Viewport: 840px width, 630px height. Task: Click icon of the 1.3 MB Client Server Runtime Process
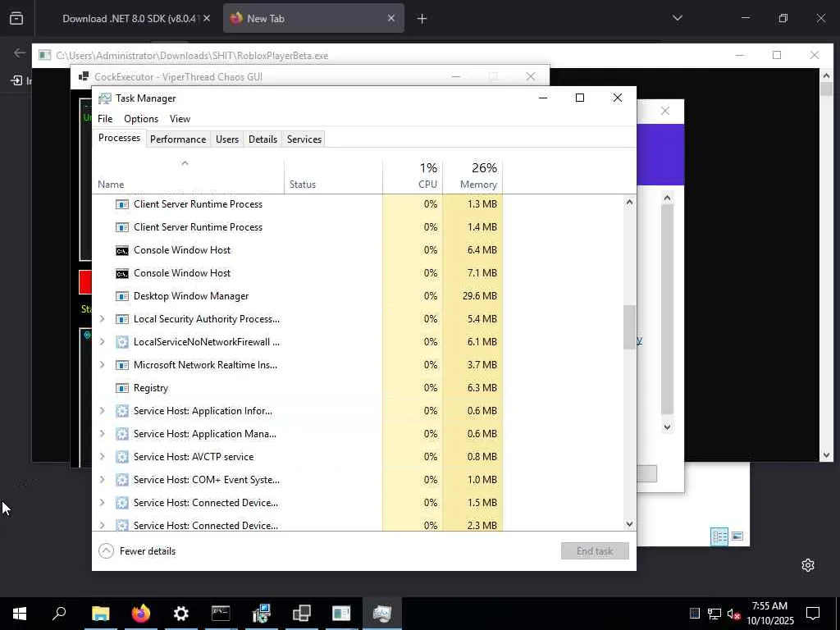point(122,204)
